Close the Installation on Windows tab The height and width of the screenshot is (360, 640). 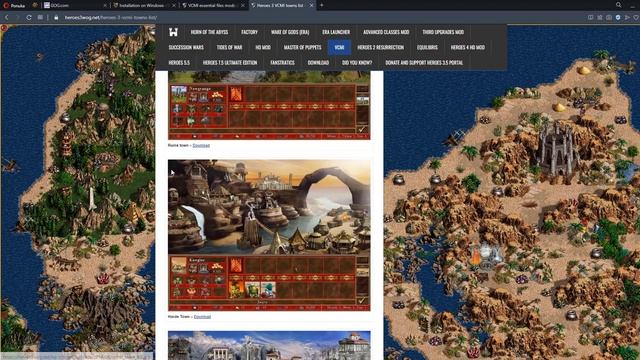pyautogui.click(x=174, y=5)
